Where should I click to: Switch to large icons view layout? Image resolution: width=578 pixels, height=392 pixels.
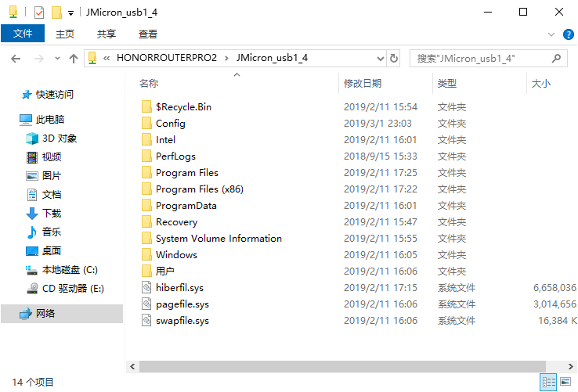click(565, 382)
